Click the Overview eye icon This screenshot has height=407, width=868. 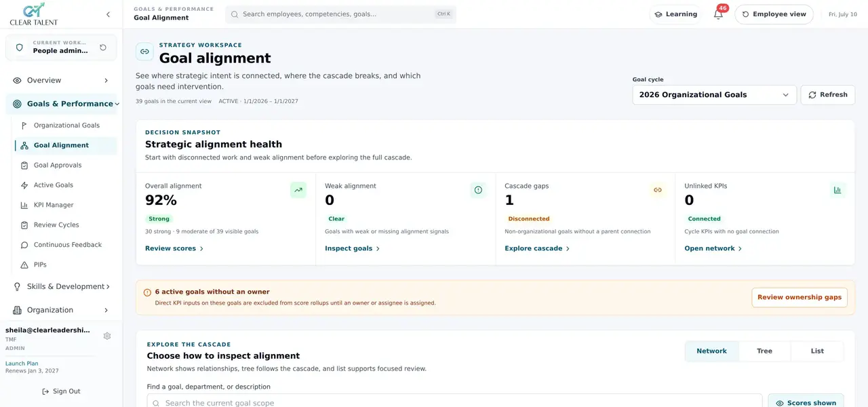click(18, 80)
